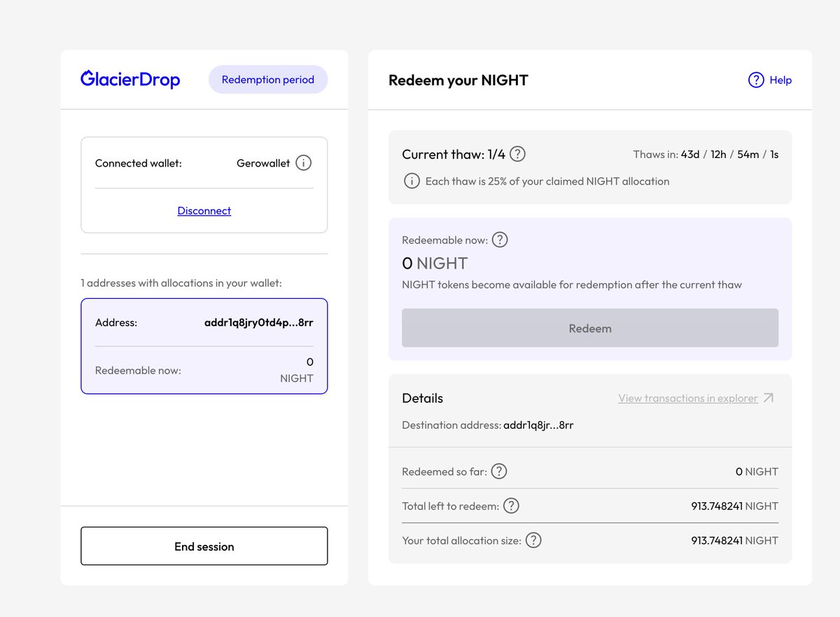Click the Redeemed so far help icon
Image resolution: width=840 pixels, height=617 pixels.
[x=498, y=471]
